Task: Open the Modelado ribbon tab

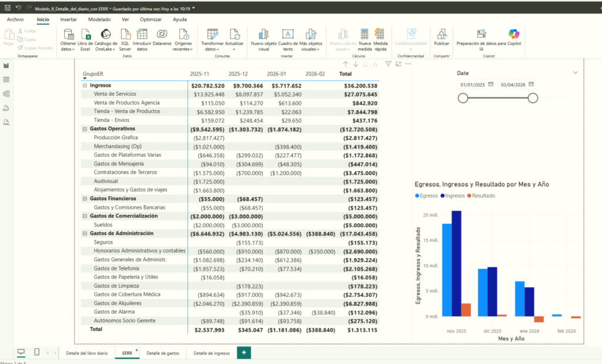Action: point(99,19)
